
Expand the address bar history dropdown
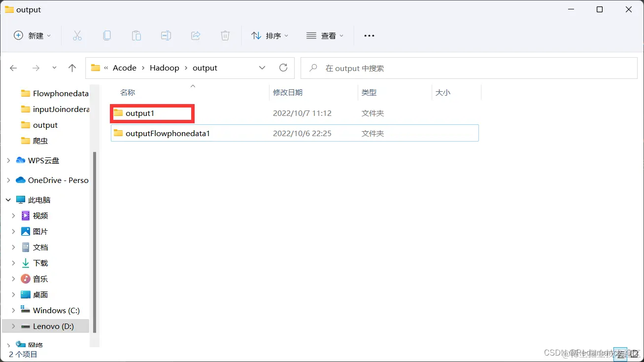(x=262, y=68)
